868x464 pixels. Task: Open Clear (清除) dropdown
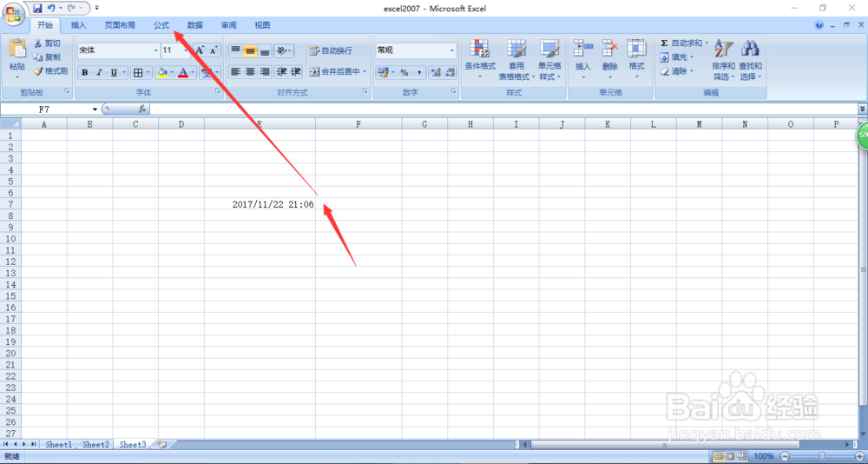pyautogui.click(x=676, y=71)
